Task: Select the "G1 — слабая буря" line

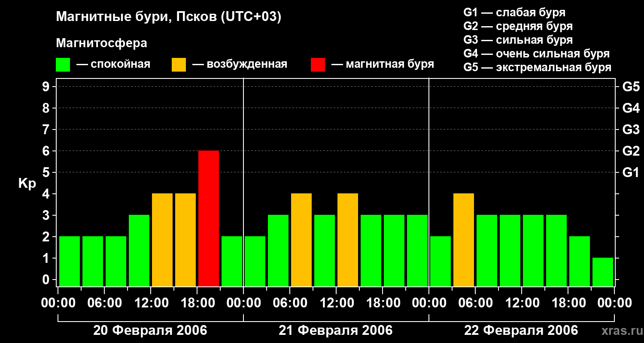Action: (514, 12)
